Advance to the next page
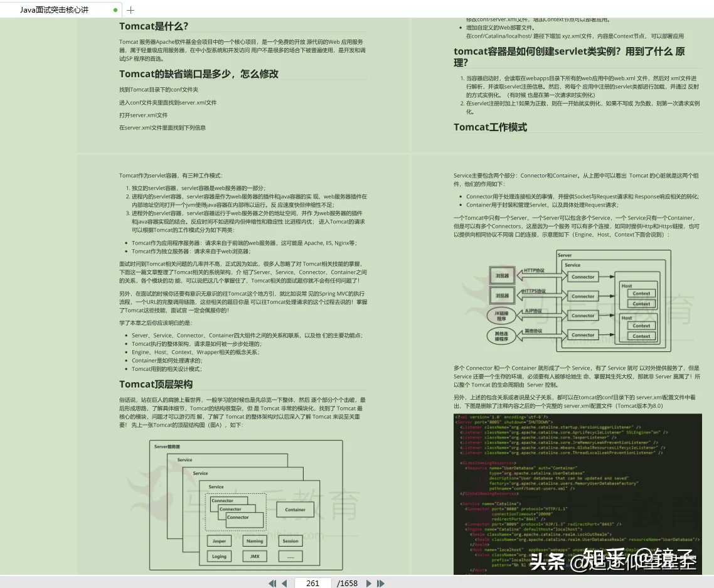 point(369,583)
